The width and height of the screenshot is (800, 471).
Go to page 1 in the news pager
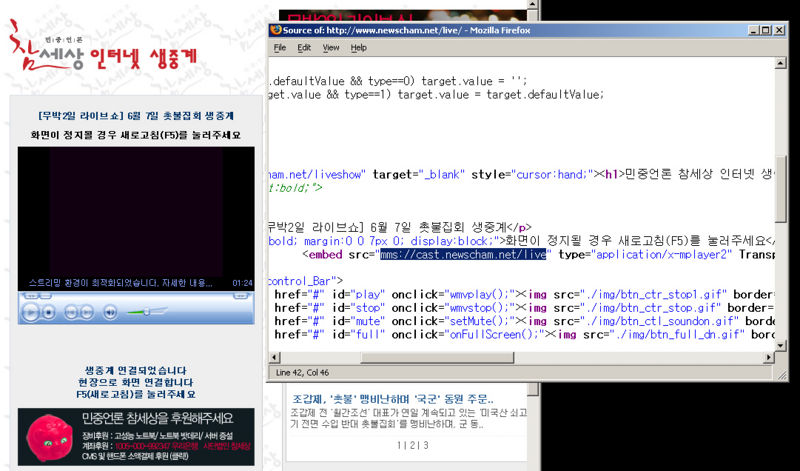tap(399, 445)
